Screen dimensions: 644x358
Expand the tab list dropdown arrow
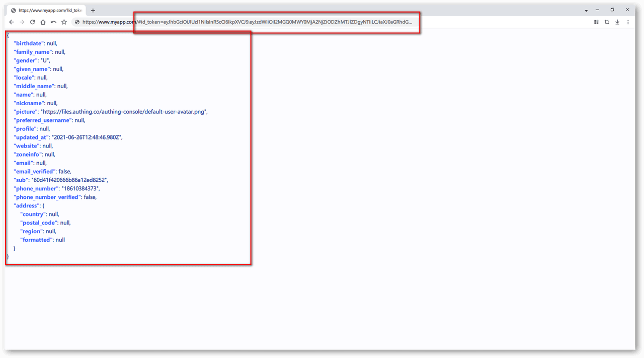tap(586, 11)
